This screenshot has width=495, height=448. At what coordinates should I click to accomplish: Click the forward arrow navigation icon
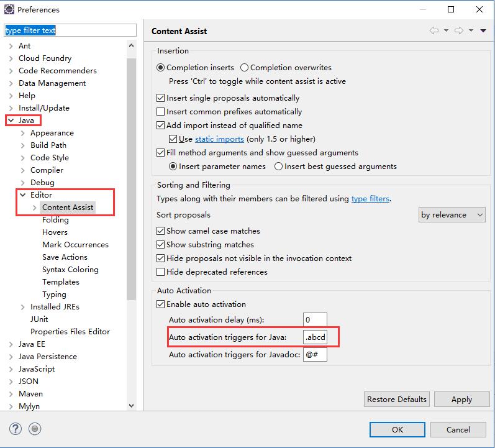(x=459, y=31)
